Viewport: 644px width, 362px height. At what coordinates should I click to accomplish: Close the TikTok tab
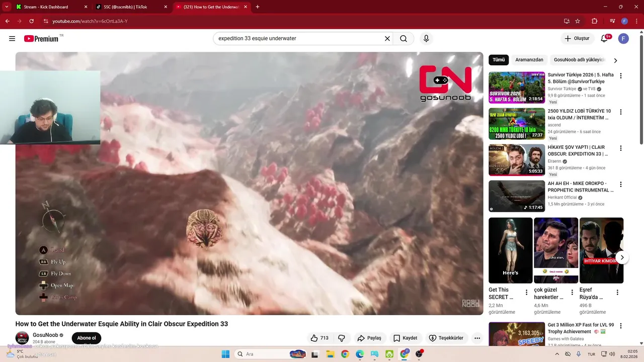166,7
